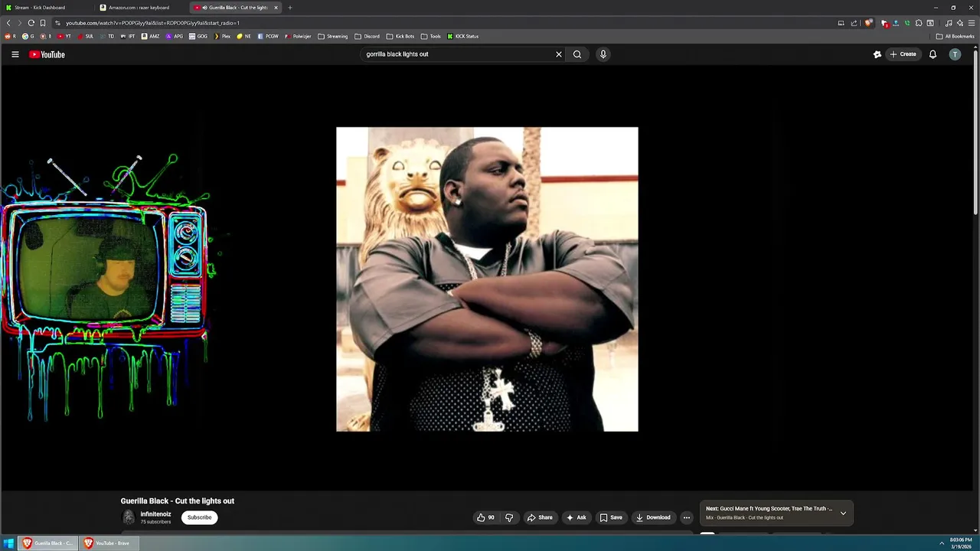
Task: Open Brave media control music note
Action: tap(949, 23)
